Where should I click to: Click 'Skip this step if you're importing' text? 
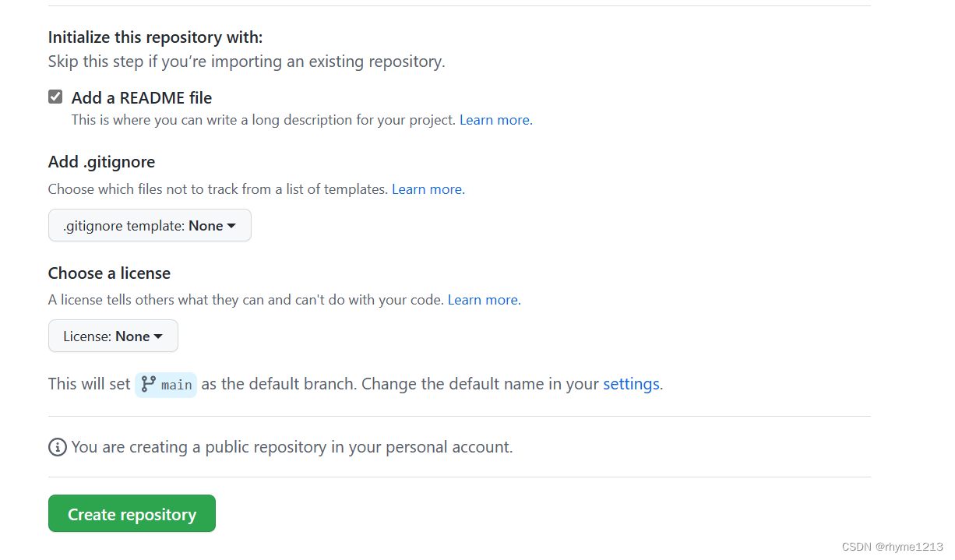(x=246, y=62)
